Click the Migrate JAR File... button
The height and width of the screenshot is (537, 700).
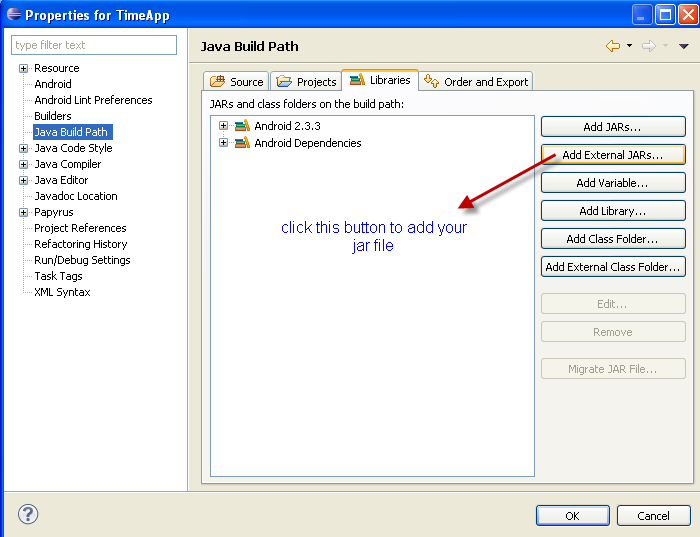[x=613, y=369]
